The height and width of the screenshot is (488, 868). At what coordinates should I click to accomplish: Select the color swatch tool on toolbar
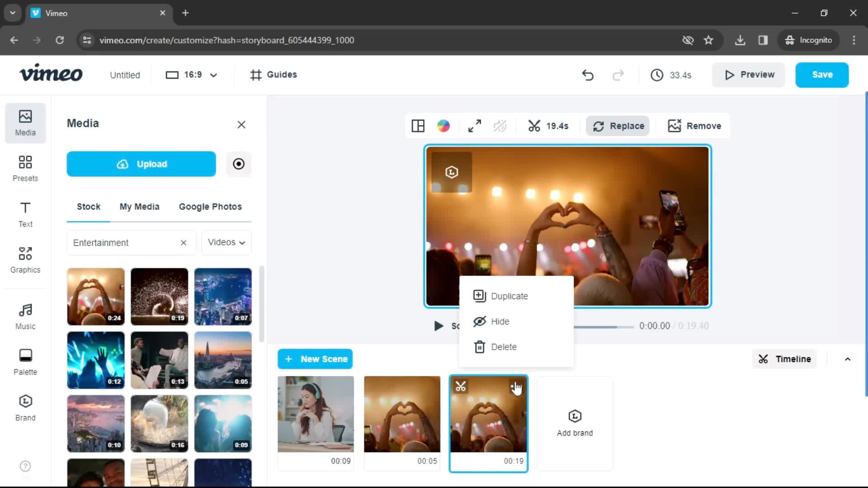pos(444,126)
